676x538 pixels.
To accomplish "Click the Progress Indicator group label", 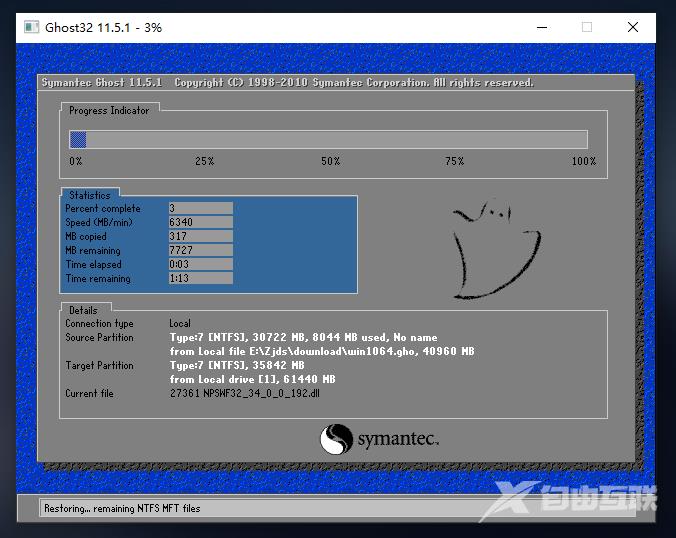I will pos(109,111).
